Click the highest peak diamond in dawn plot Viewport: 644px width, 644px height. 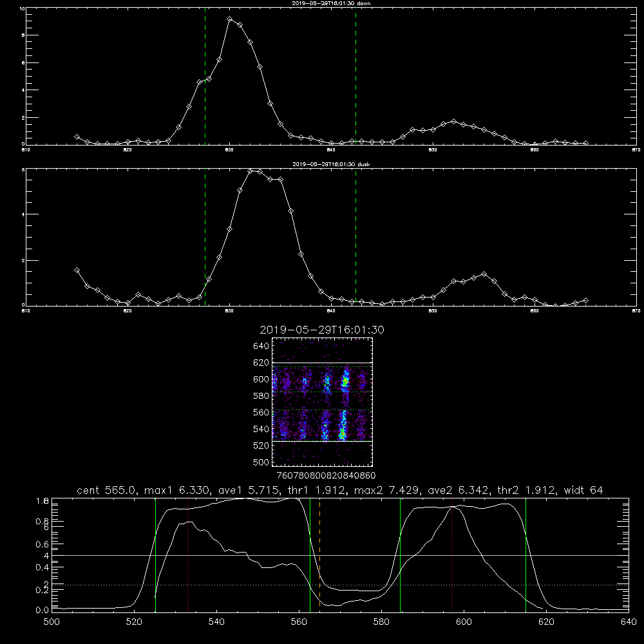pos(230,19)
